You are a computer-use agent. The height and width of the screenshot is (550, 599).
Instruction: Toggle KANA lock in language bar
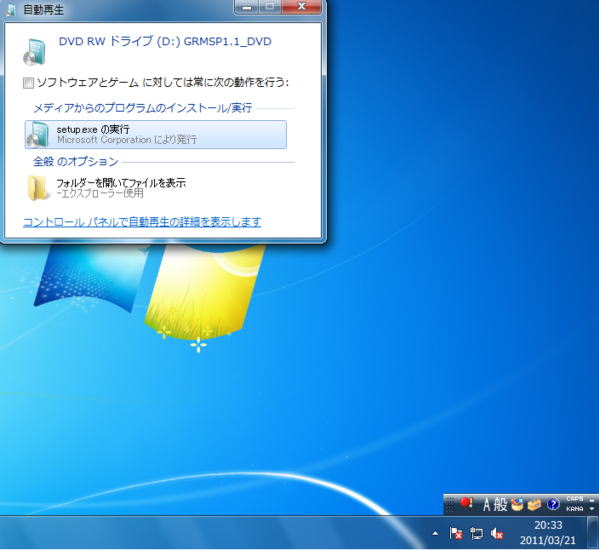pyautogui.click(x=575, y=509)
